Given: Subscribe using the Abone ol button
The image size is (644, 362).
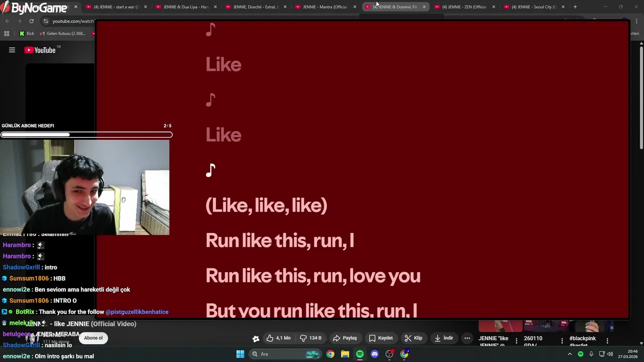Looking at the screenshot, I should [x=94, y=338].
